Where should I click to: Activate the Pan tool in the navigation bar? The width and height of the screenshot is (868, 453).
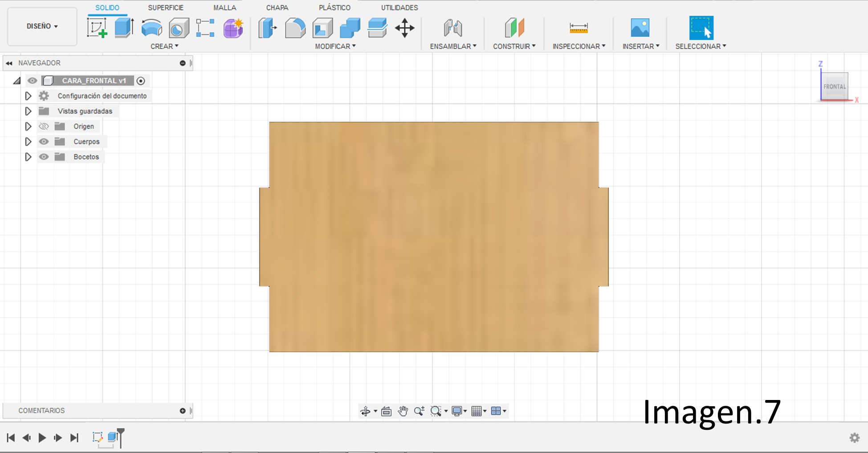403,411
